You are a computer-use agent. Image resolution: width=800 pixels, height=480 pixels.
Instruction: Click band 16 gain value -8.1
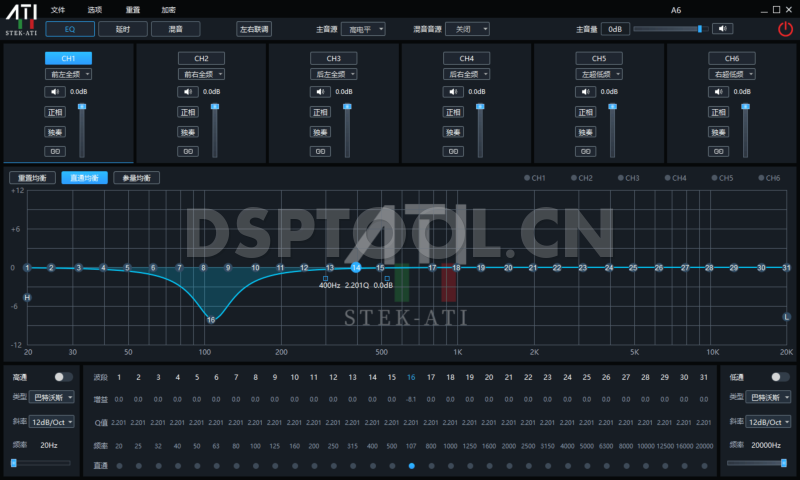411,399
